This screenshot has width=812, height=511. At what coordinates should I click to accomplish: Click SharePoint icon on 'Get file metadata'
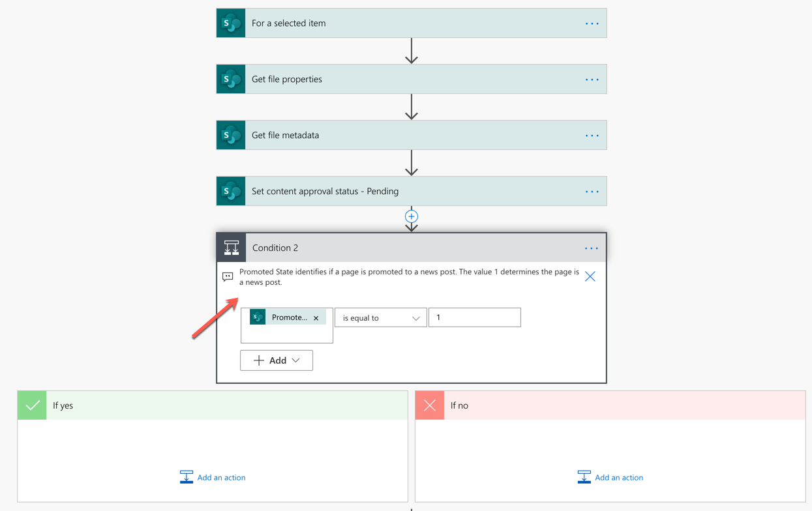coord(231,136)
